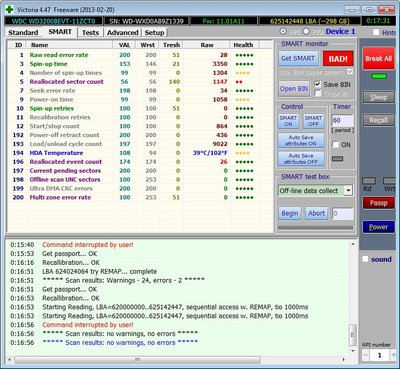The image size is (400, 369).
Task: Open the Advanced tab
Action: click(x=123, y=33)
